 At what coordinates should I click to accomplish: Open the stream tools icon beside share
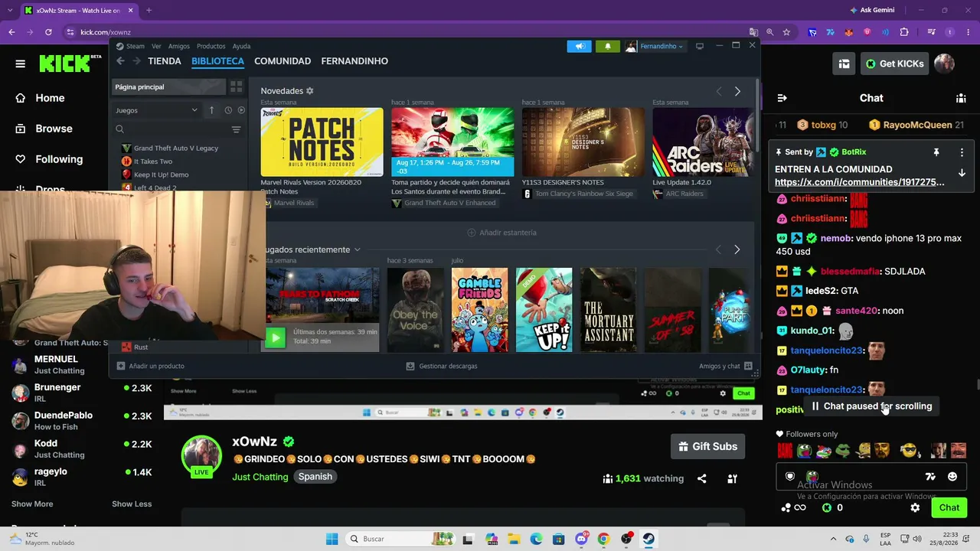(732, 479)
